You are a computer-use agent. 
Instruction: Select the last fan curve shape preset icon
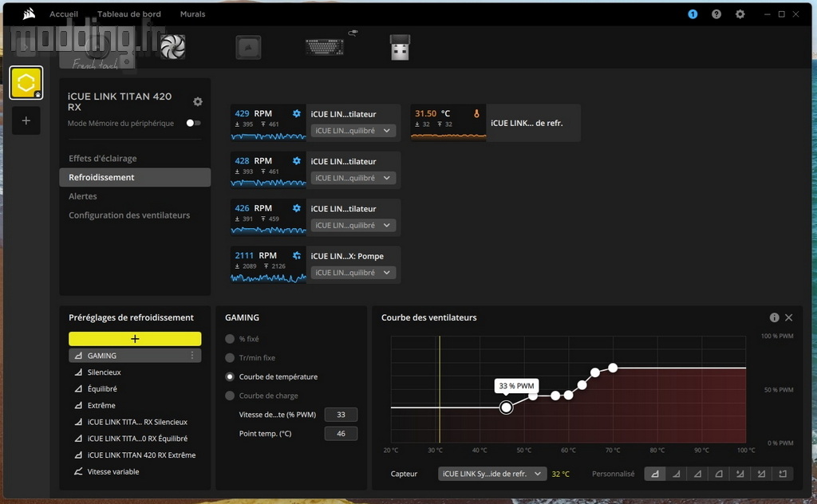click(783, 473)
